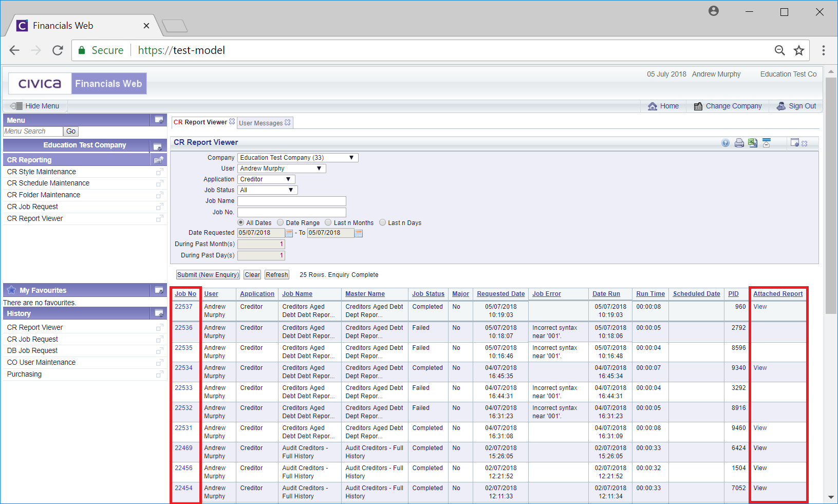Sort by Job Status column header
This screenshot has width=838, height=504.
tap(428, 294)
